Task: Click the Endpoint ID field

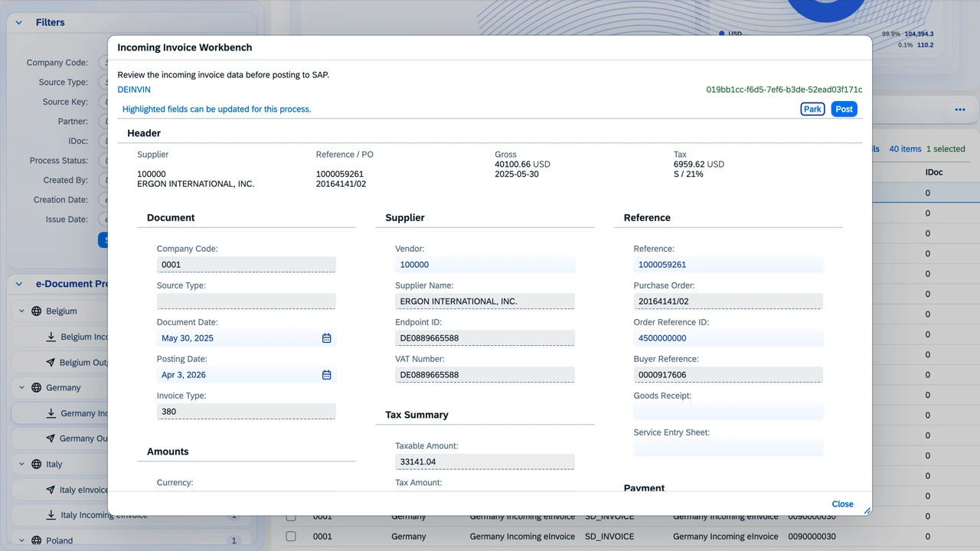Action: [485, 338]
